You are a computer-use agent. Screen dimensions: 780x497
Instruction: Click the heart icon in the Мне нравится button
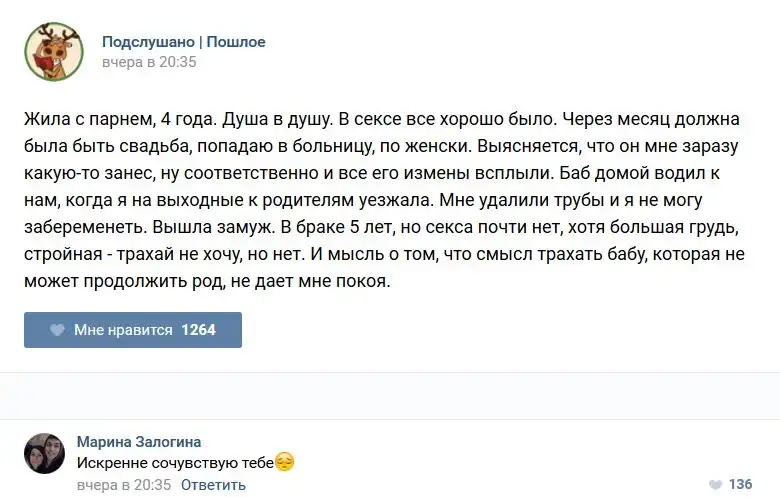58,330
